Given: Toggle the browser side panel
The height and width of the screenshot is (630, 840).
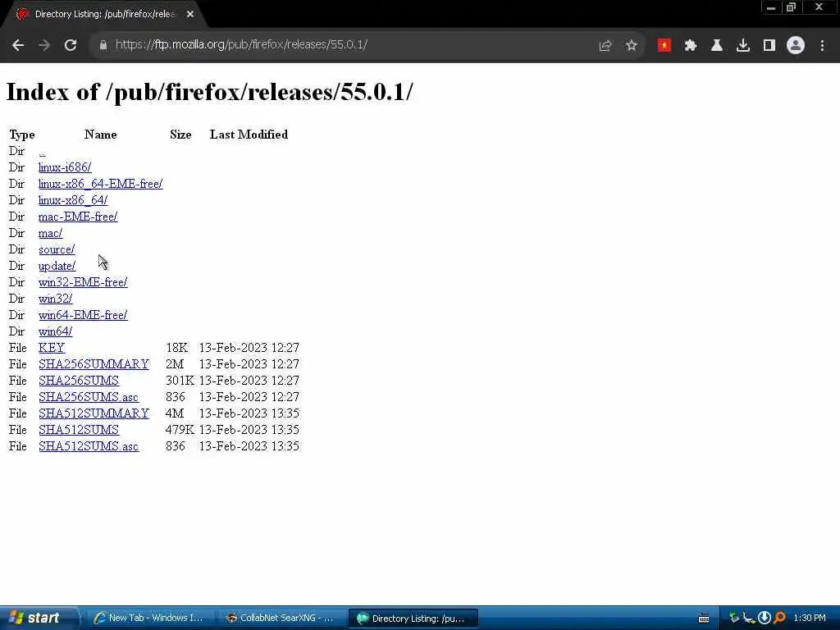Looking at the screenshot, I should [x=769, y=46].
